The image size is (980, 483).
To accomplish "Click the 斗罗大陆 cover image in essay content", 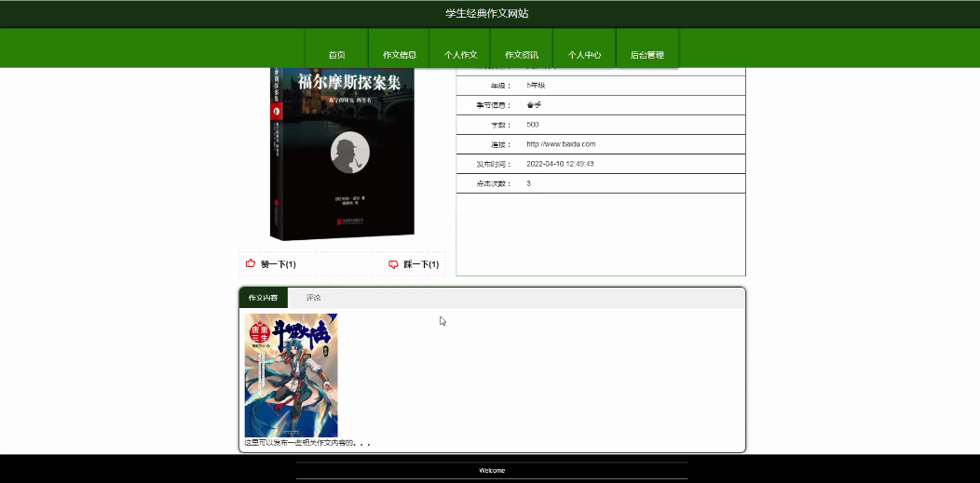I will click(292, 375).
